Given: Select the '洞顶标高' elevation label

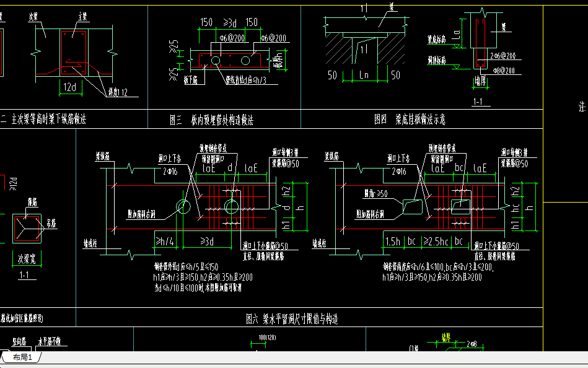Looking at the screenshot, I should (x=436, y=60).
